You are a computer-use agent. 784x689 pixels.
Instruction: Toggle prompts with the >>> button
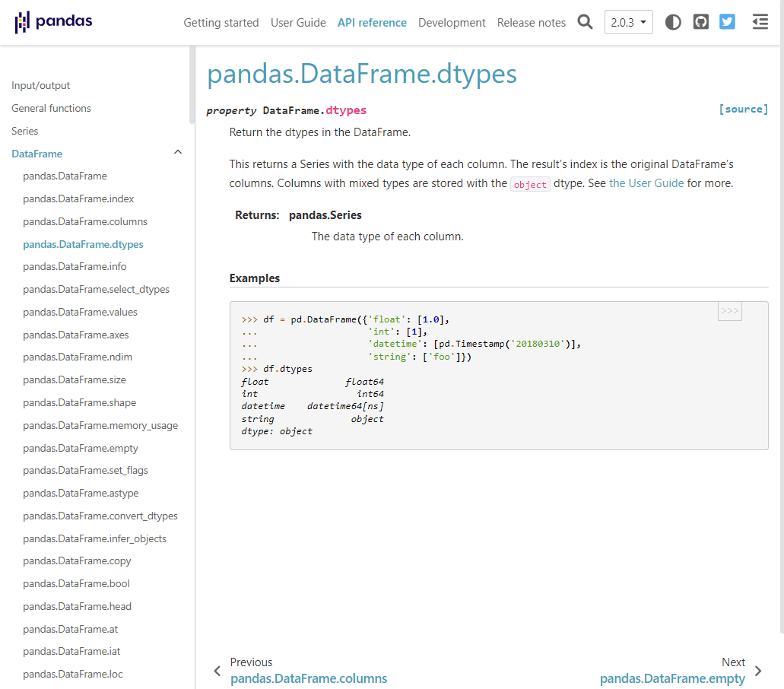(729, 311)
